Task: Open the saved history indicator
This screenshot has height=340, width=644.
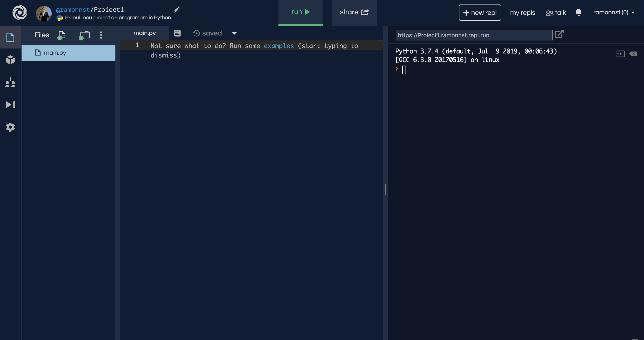Action: (207, 33)
